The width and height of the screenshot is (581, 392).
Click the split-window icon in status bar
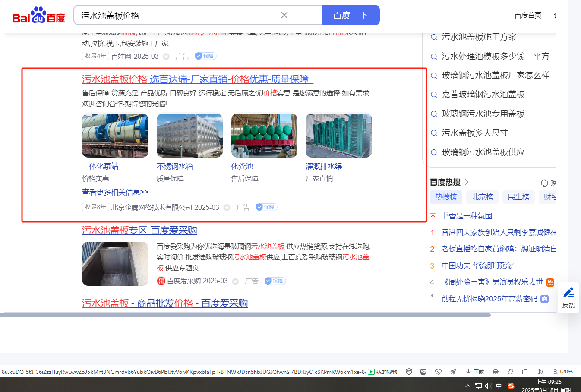[525, 372]
